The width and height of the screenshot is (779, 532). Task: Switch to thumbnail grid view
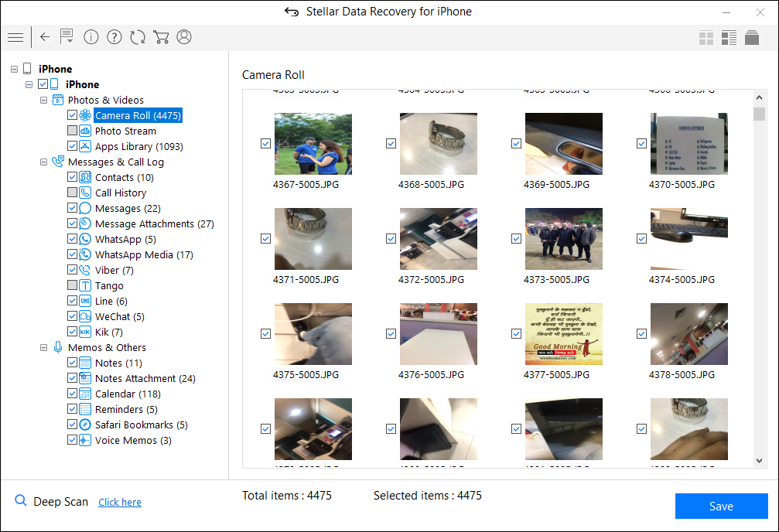[706, 36]
